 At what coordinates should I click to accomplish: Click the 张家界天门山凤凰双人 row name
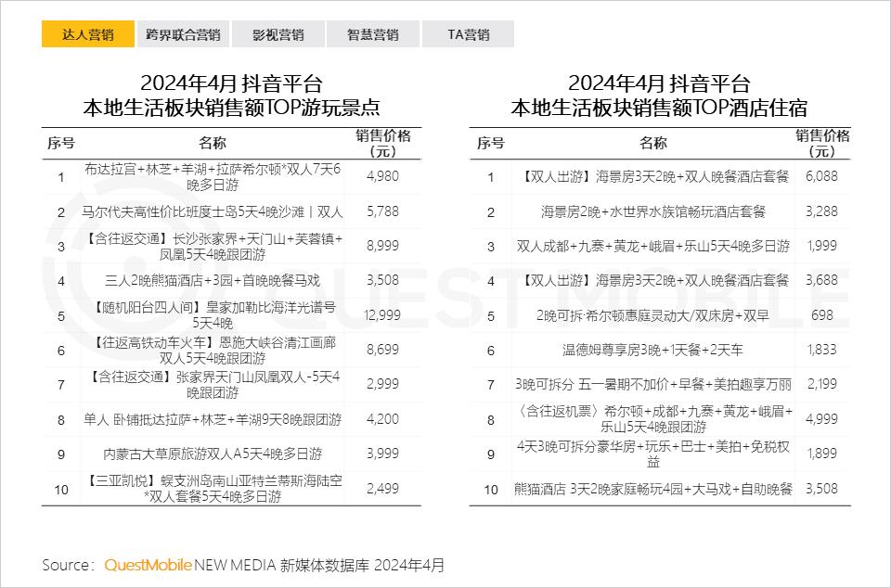click(x=213, y=385)
